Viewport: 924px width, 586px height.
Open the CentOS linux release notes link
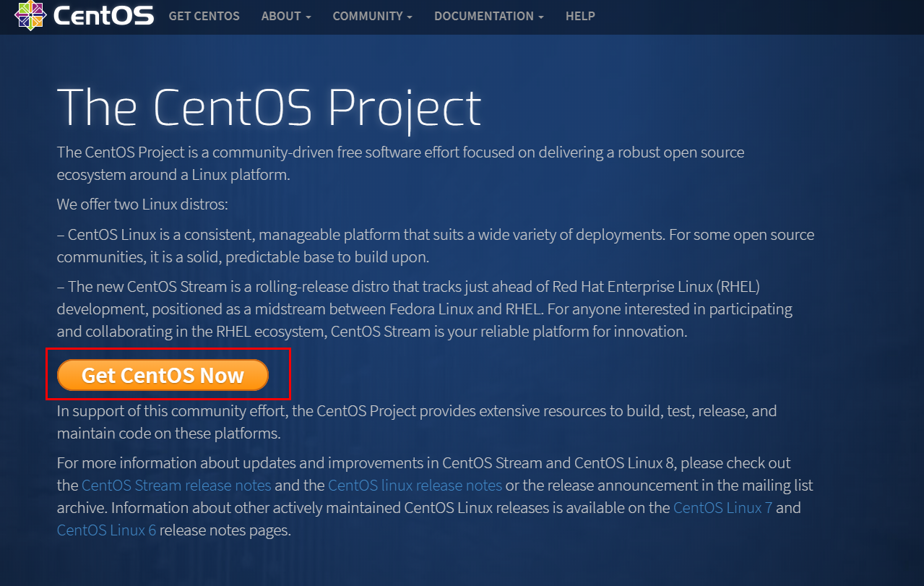tap(415, 485)
